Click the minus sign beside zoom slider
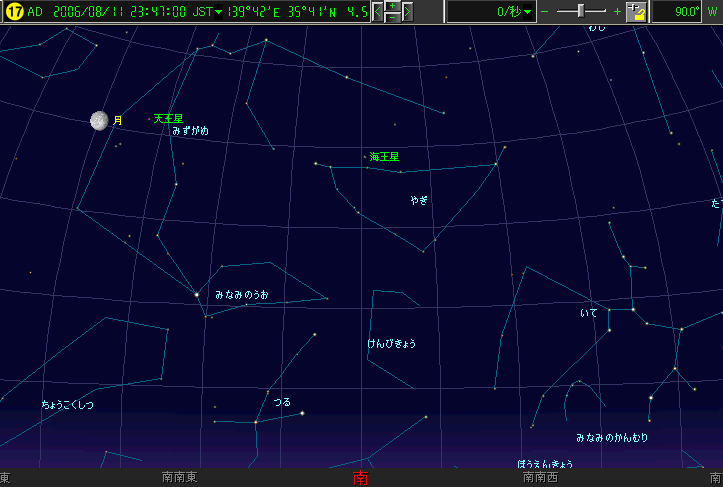Screen dimensions: 723x487 [545, 12]
